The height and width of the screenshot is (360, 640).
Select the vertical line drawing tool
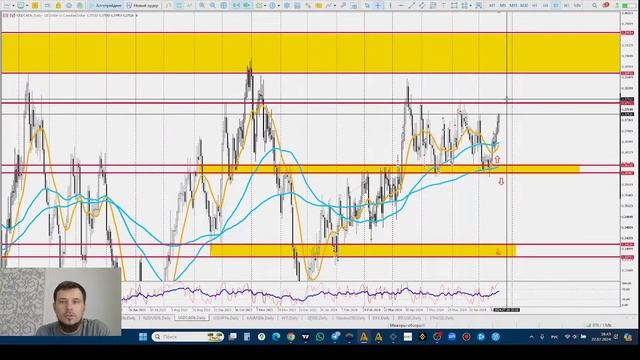coord(390,6)
